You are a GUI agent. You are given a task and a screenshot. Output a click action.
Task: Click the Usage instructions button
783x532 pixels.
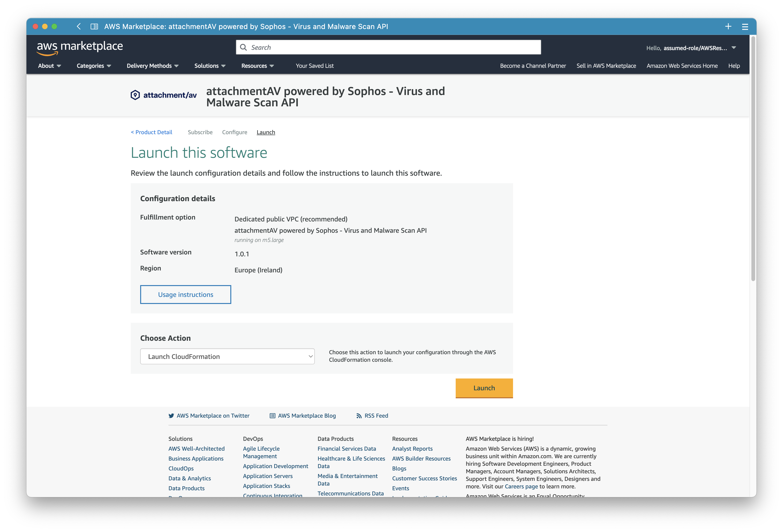click(185, 294)
